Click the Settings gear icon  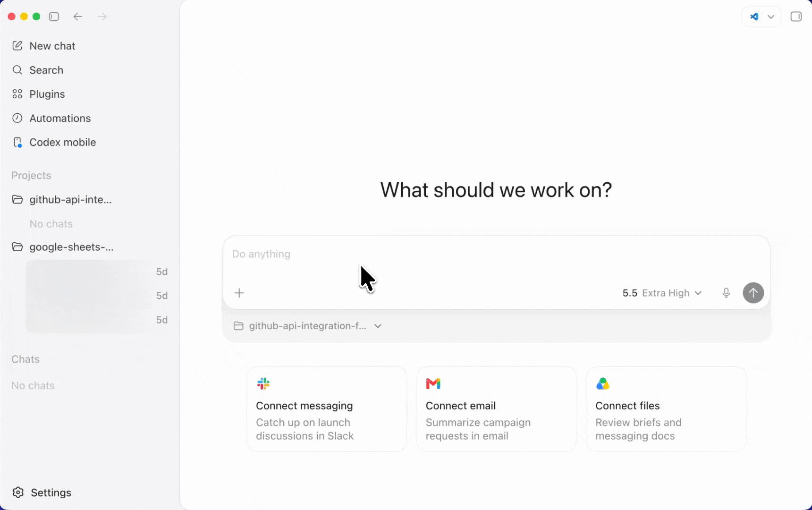[18, 493]
